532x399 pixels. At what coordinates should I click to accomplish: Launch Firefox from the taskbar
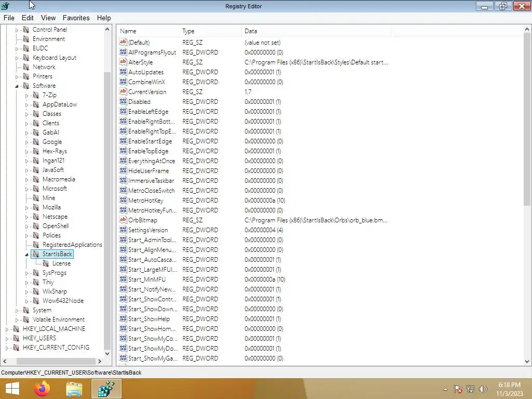pos(42,389)
